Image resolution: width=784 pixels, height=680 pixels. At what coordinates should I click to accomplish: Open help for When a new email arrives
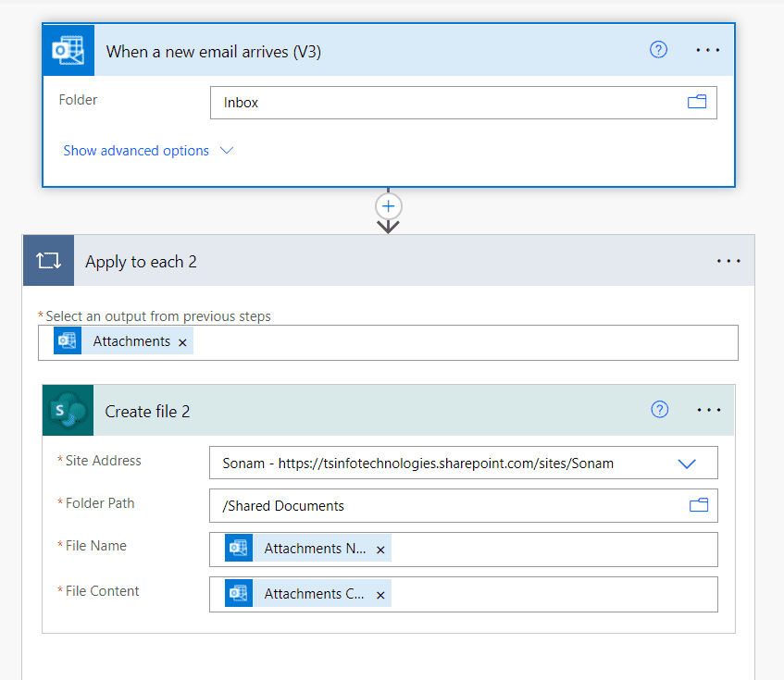pos(658,50)
